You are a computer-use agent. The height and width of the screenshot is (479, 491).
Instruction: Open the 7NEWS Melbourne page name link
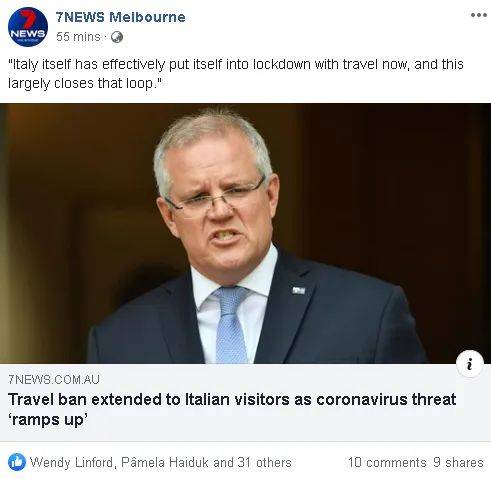120,17
